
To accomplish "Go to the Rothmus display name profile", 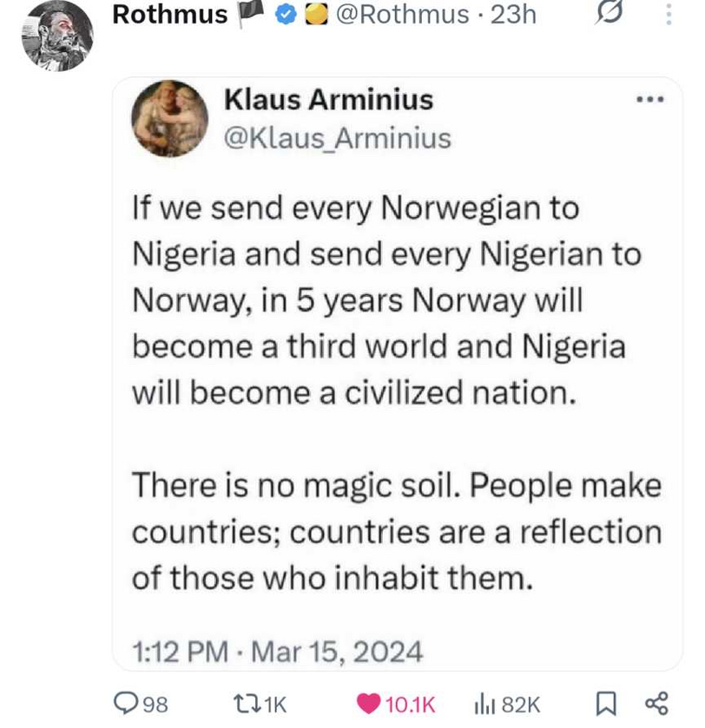I will (170, 15).
